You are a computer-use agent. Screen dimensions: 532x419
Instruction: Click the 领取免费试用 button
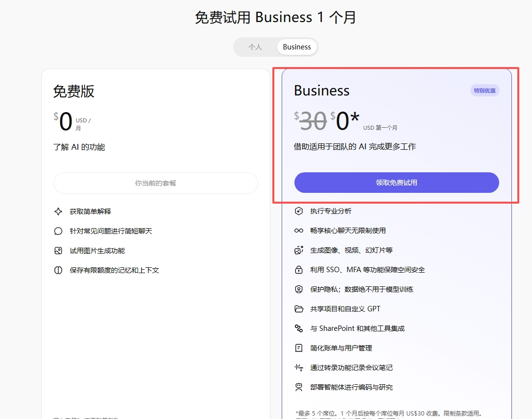tap(396, 183)
